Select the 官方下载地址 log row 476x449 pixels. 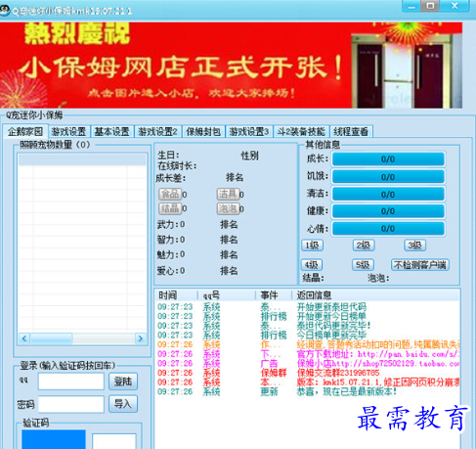308,354
